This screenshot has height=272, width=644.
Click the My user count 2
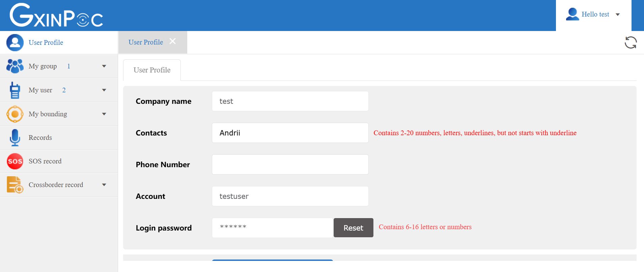coord(64,90)
